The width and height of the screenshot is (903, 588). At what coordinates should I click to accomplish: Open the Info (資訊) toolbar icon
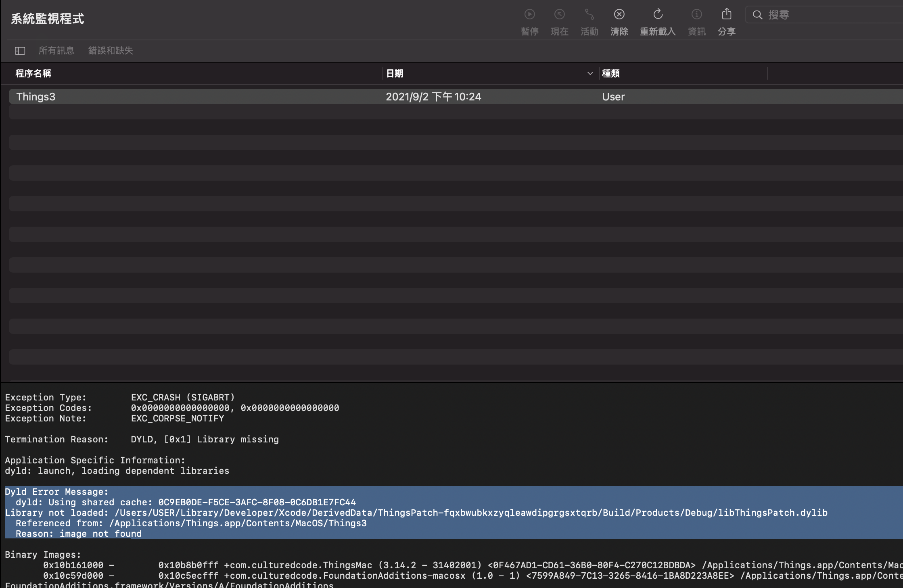[x=696, y=15]
